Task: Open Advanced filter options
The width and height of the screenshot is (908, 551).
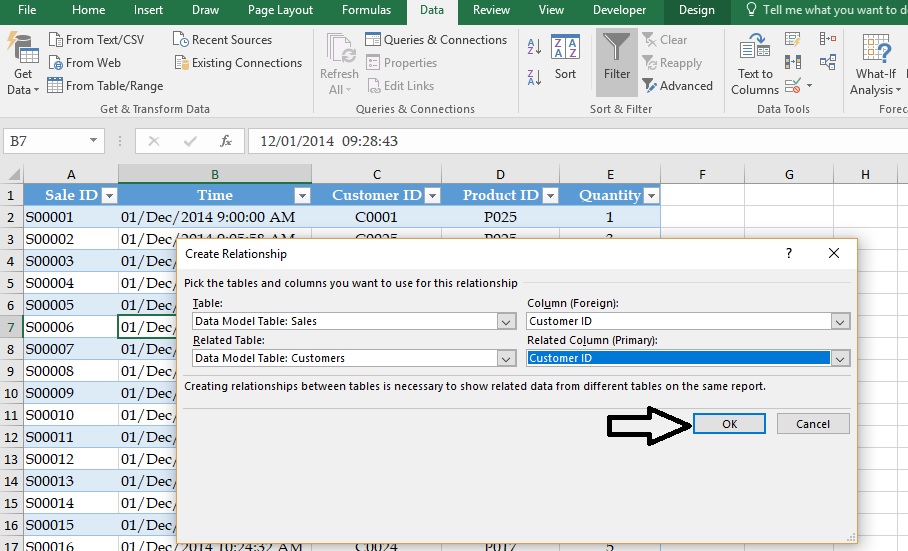Action: [677, 86]
